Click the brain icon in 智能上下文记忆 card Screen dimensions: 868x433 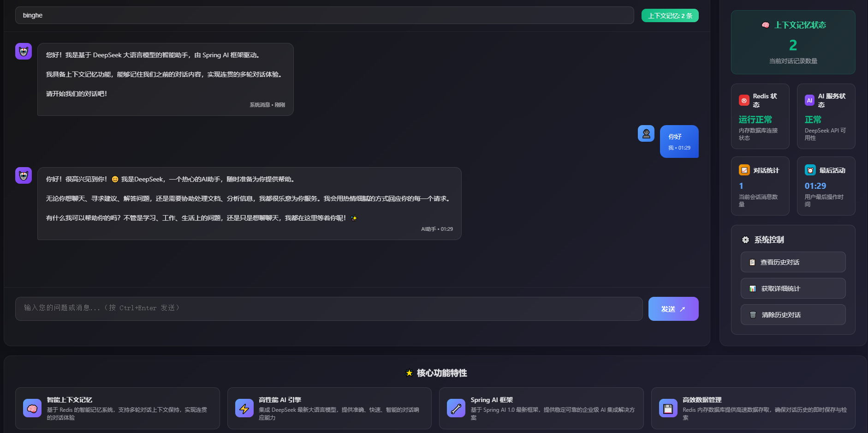coord(32,408)
